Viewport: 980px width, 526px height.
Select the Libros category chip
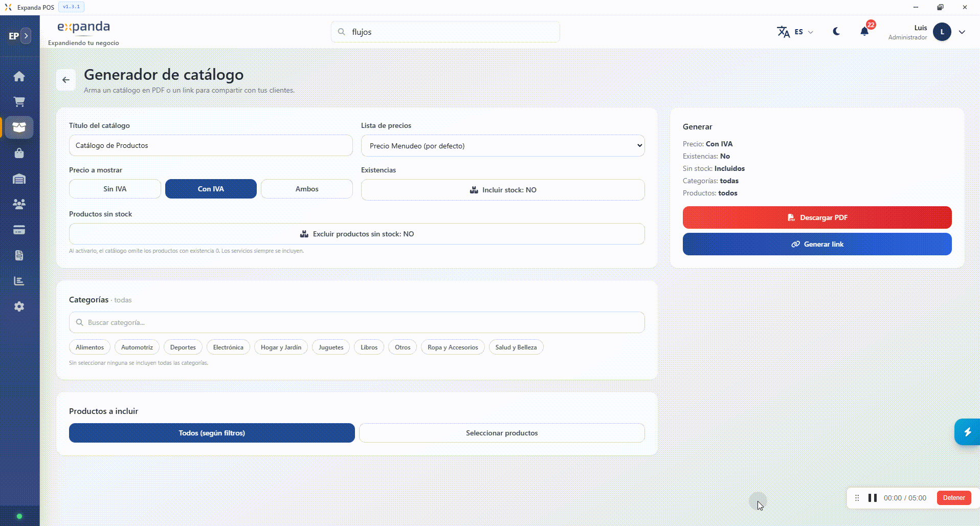click(x=369, y=347)
